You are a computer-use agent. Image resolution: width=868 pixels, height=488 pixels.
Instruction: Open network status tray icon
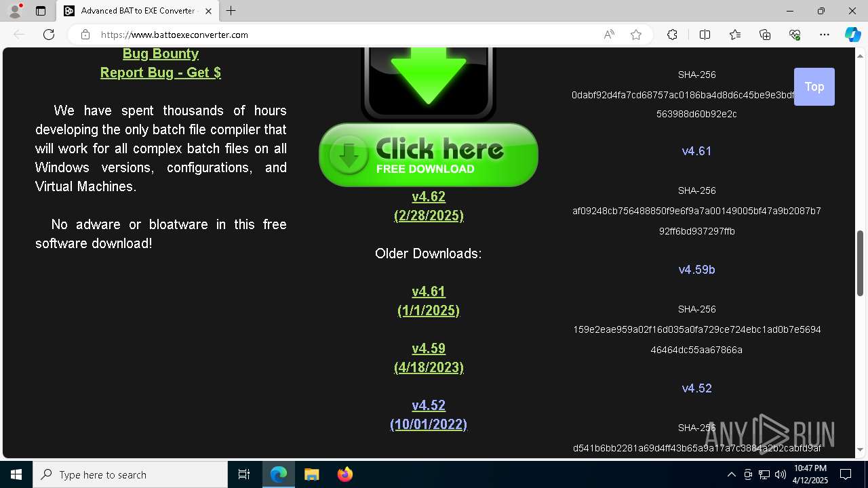(764, 474)
